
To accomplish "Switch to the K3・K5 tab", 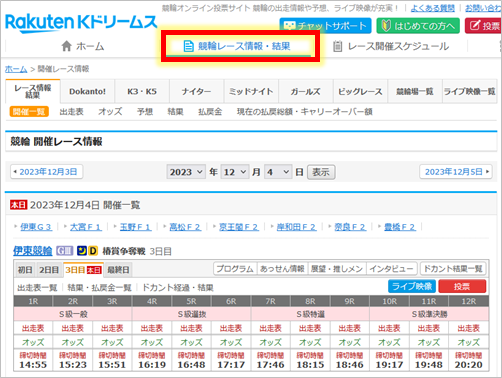I will (142, 91).
